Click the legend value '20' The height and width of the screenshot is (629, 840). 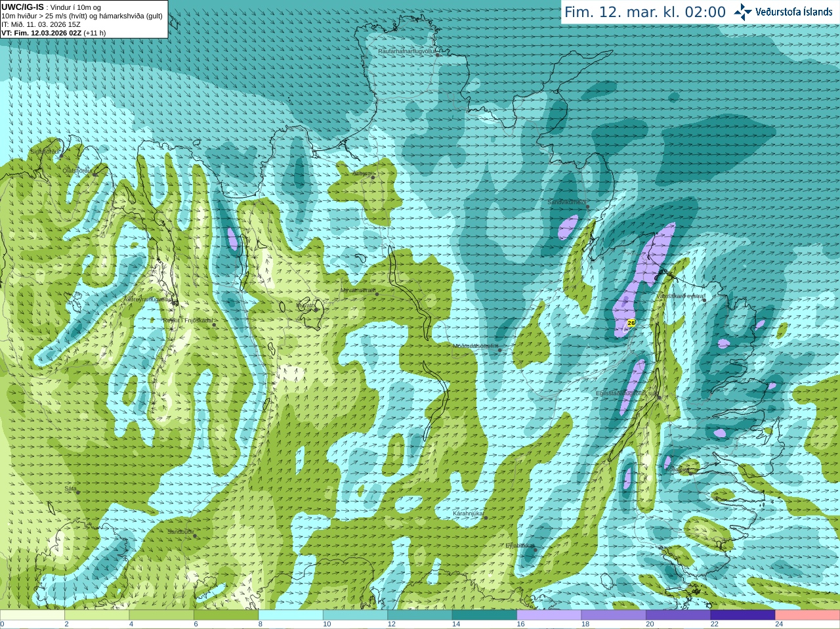point(650,624)
